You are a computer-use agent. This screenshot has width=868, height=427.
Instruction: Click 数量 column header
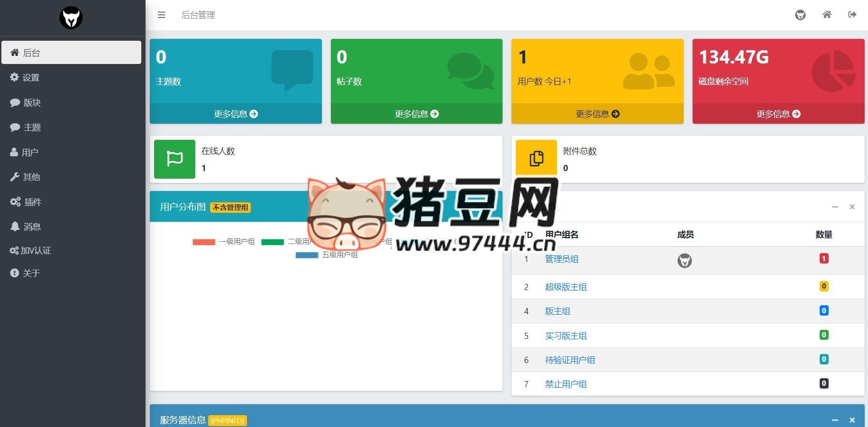coord(824,235)
